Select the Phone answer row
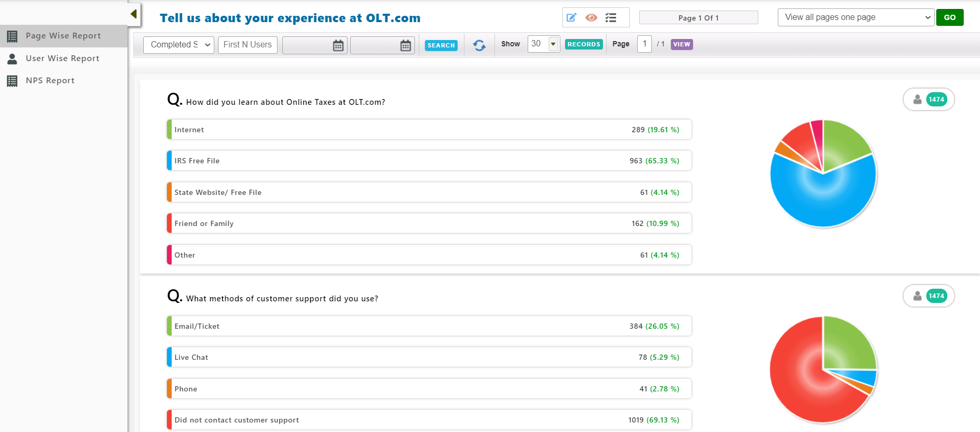Image resolution: width=980 pixels, height=432 pixels. click(429, 389)
